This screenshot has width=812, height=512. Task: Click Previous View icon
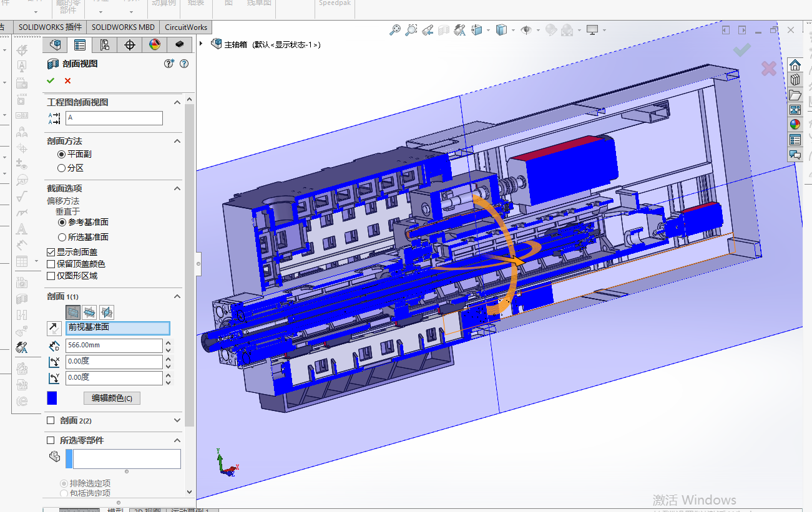[x=428, y=29]
